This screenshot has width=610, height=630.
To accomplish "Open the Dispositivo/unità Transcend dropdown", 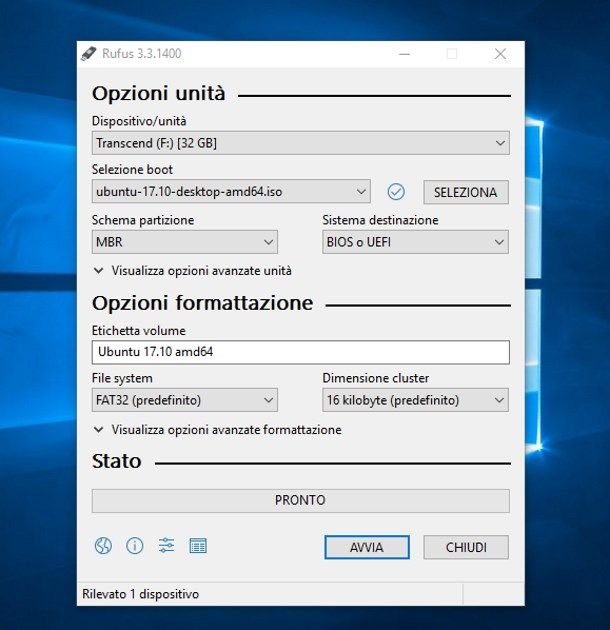I will tap(301, 143).
